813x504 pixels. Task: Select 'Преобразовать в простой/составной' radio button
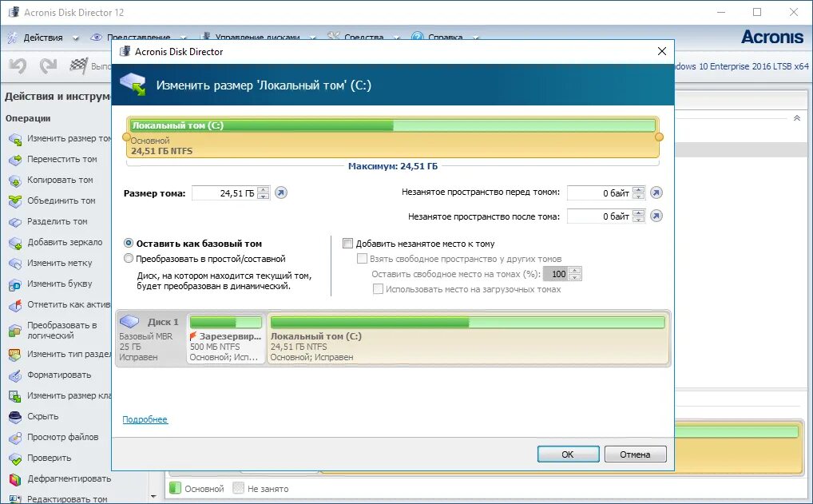tap(129, 258)
